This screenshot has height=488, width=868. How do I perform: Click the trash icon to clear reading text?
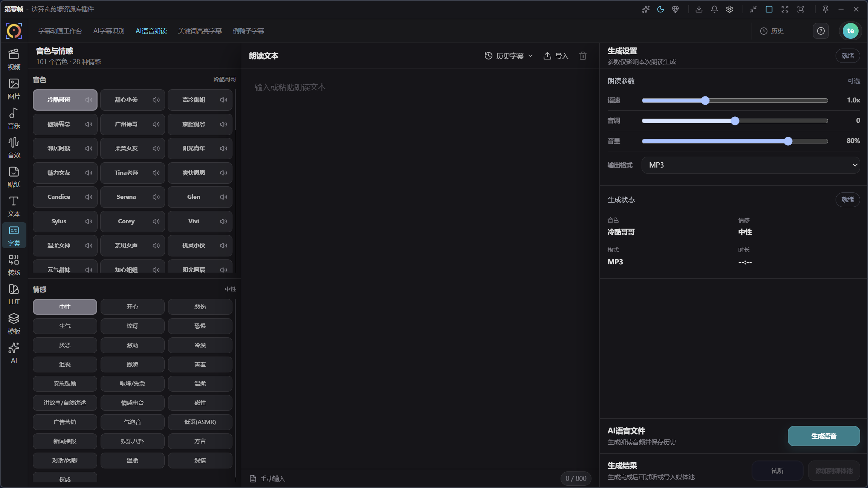(x=583, y=56)
